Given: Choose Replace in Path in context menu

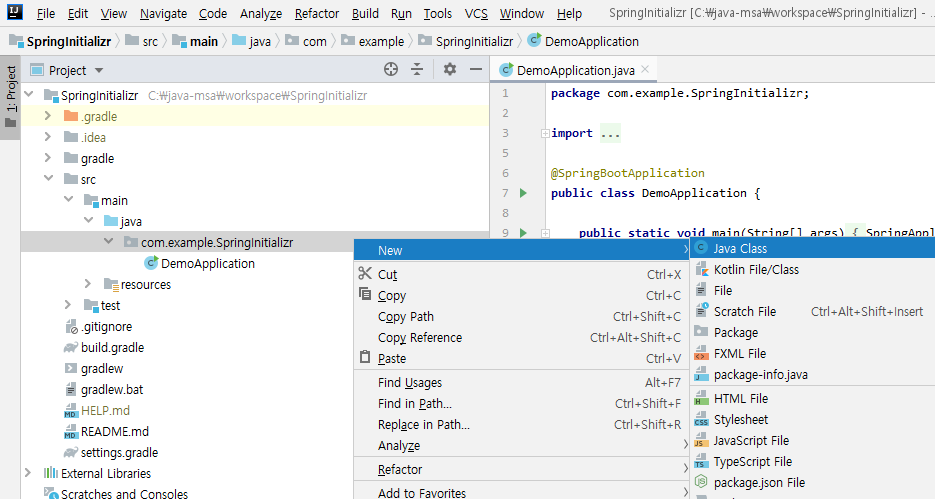Looking at the screenshot, I should tap(521, 424).
